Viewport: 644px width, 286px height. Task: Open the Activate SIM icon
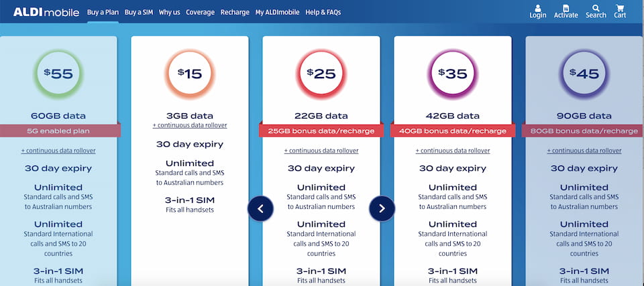click(x=566, y=9)
